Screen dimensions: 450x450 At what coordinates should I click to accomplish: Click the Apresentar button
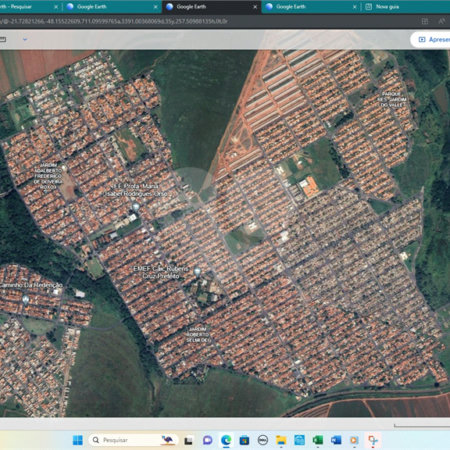(x=432, y=39)
